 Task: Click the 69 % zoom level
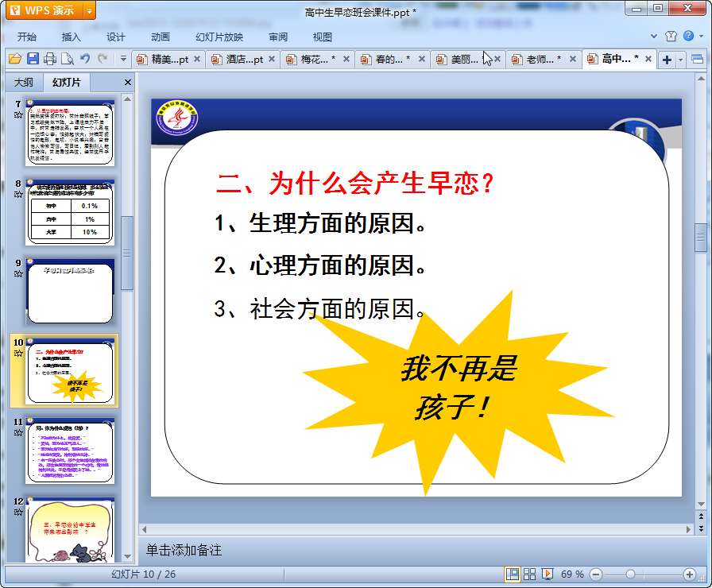(572, 574)
